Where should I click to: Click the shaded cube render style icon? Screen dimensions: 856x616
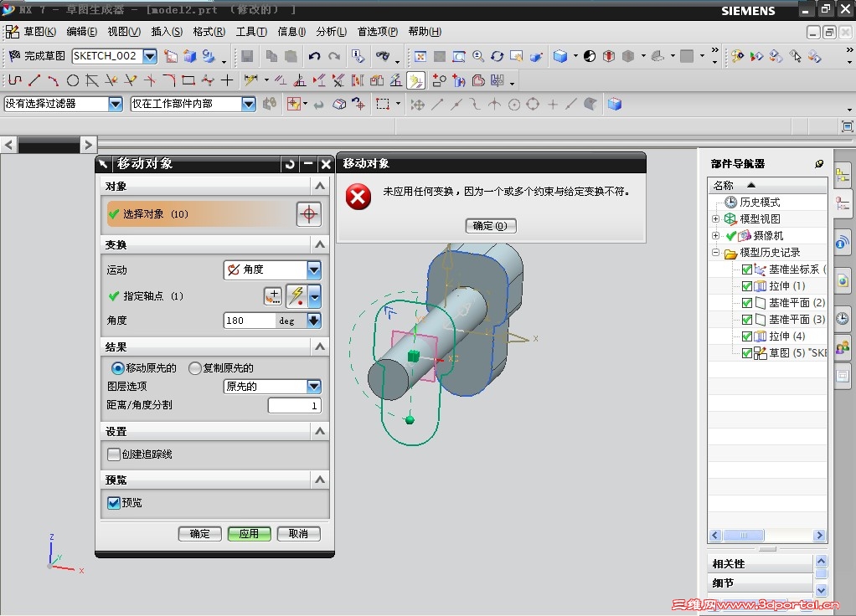[560, 55]
